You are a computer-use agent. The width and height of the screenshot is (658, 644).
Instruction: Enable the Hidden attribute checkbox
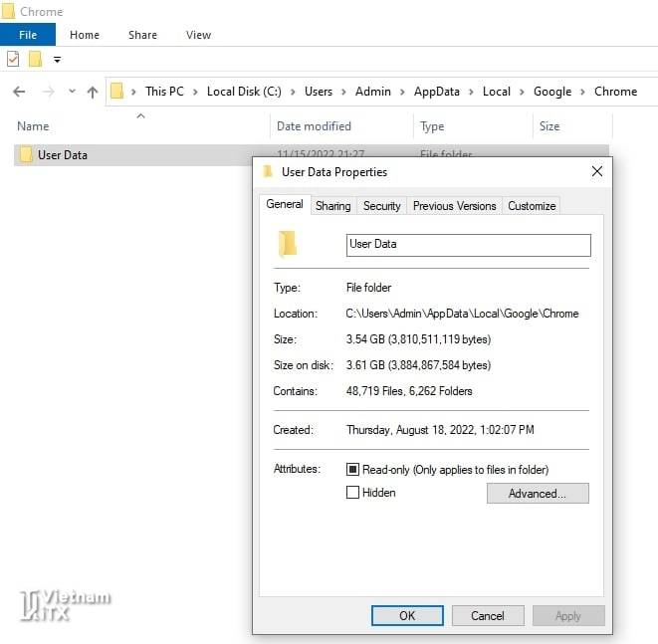pos(352,493)
